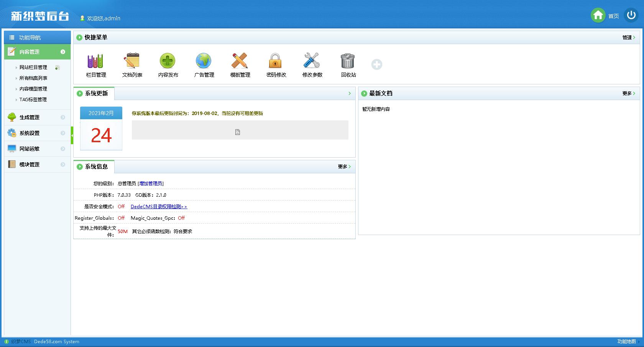Select TAG标签管理 in the sidebar
Screen dimensions: 644x347
coord(33,100)
